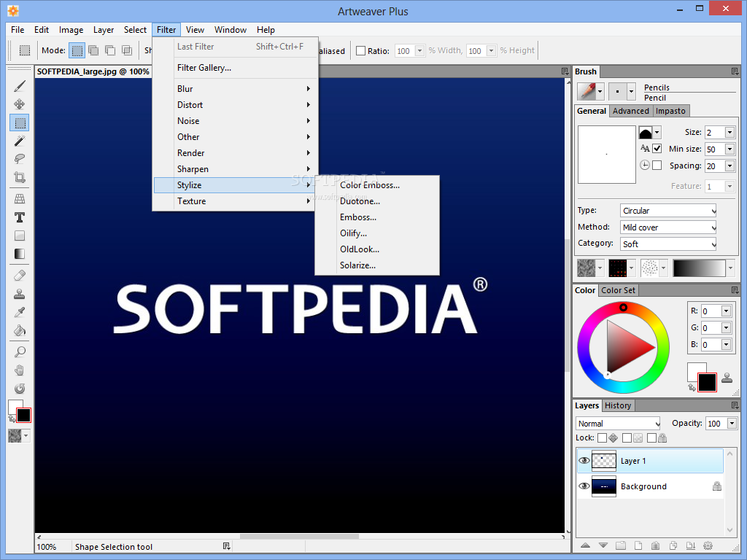
Task: Open the Impasto brush tab
Action: pos(670,111)
